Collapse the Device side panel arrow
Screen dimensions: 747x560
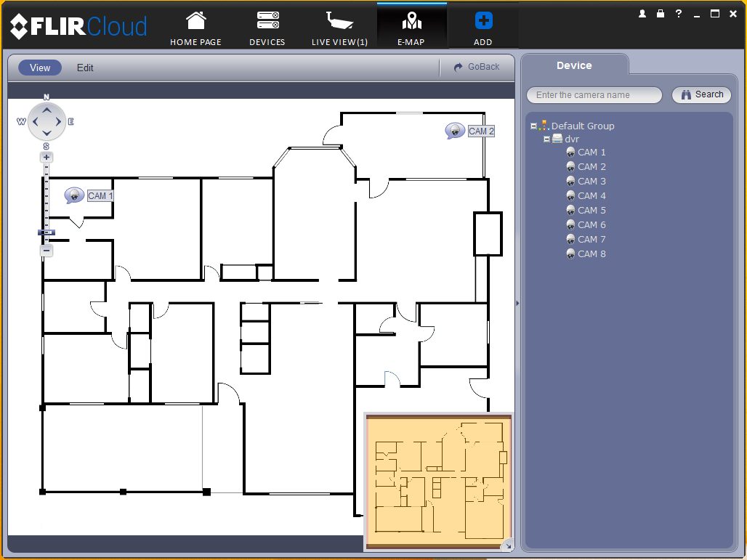click(x=518, y=303)
